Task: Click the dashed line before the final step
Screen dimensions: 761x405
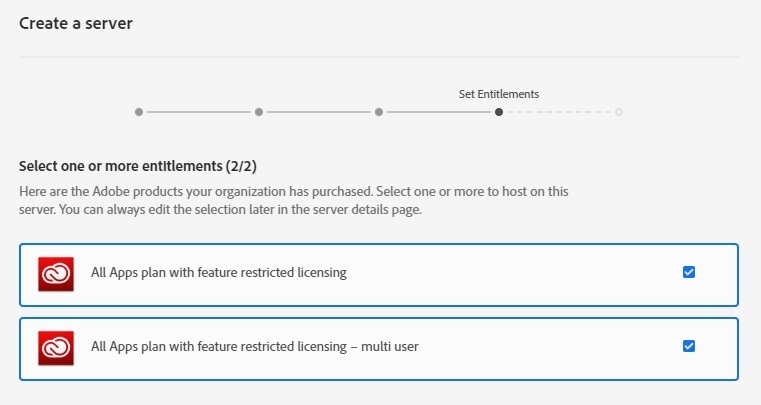Action: tap(559, 112)
